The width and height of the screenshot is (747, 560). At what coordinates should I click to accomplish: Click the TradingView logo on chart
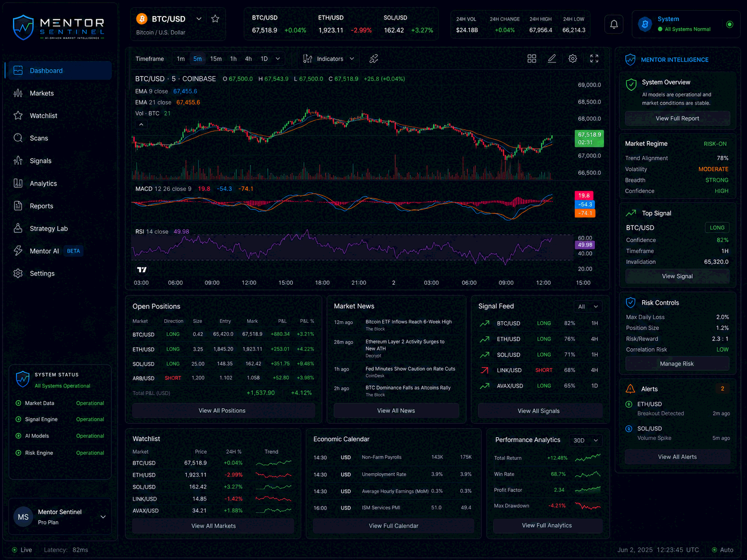click(x=142, y=270)
